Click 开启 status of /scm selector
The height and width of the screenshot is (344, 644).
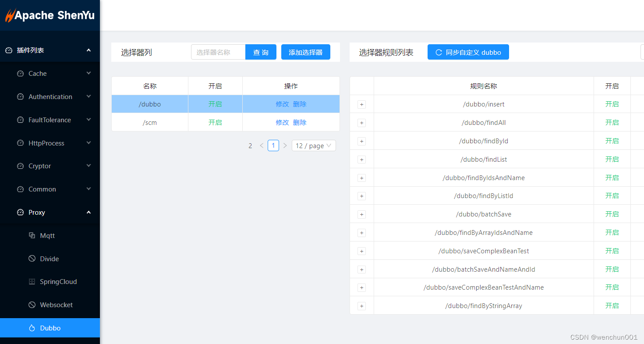coord(215,123)
